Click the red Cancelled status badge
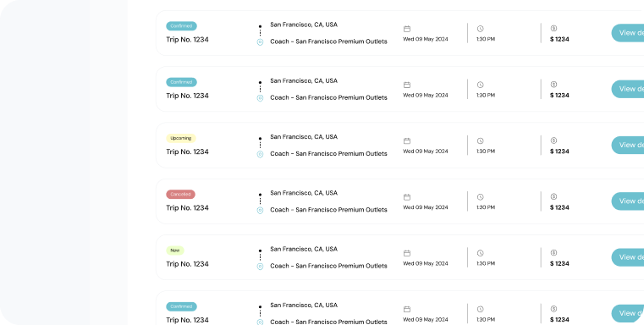 181,194
